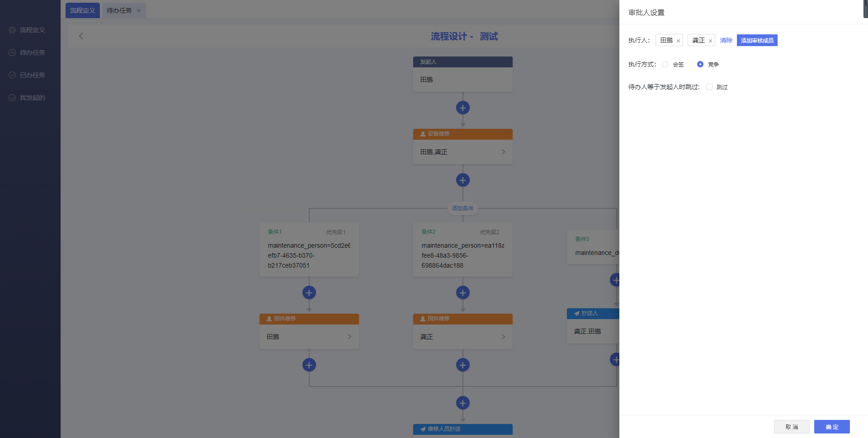Open 已办任务 in the sidebar
Viewport: 868px width, 438px height.
pos(30,75)
